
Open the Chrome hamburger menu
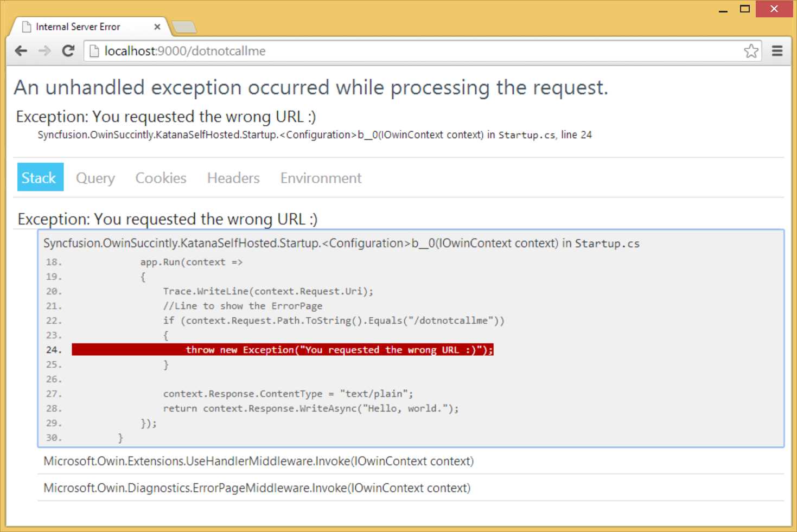(777, 51)
